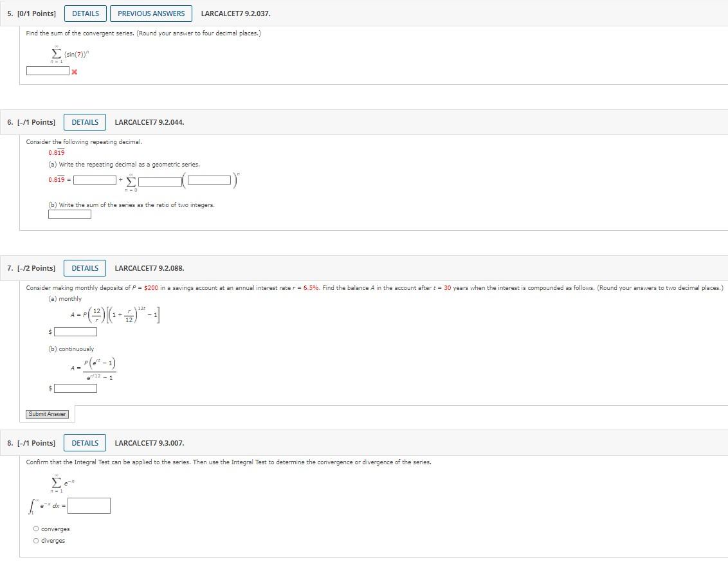Open DETAILS for question 6
Viewport: 728px width, 571px height.
pyautogui.click(x=85, y=122)
